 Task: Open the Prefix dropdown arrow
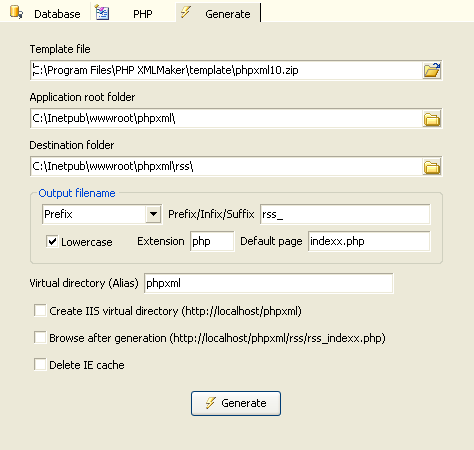point(153,214)
